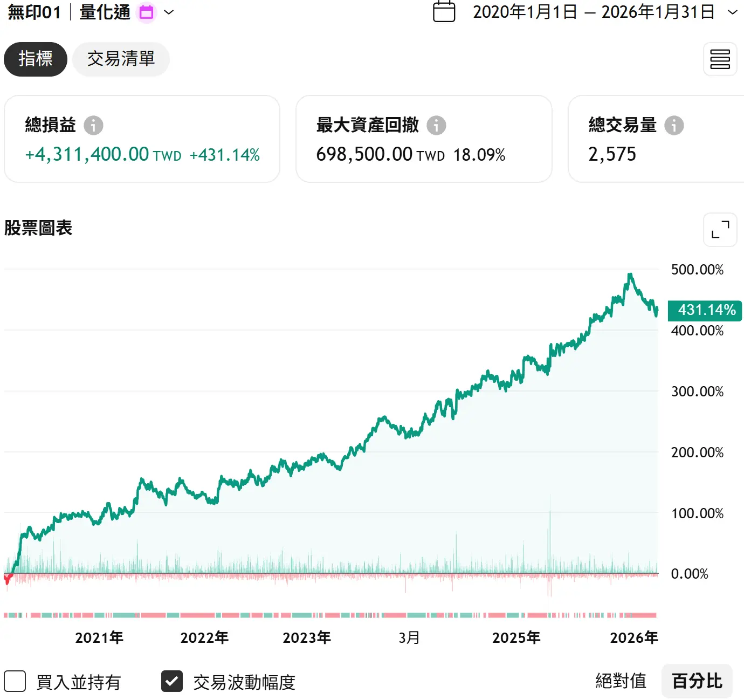This screenshot has width=744, height=700.
Task: Select the 百分比 display mode
Action: tap(697, 681)
